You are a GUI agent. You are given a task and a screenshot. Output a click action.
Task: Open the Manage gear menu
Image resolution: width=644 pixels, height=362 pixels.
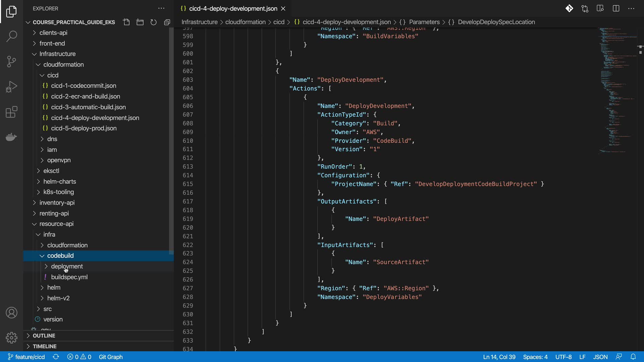pos(11,338)
